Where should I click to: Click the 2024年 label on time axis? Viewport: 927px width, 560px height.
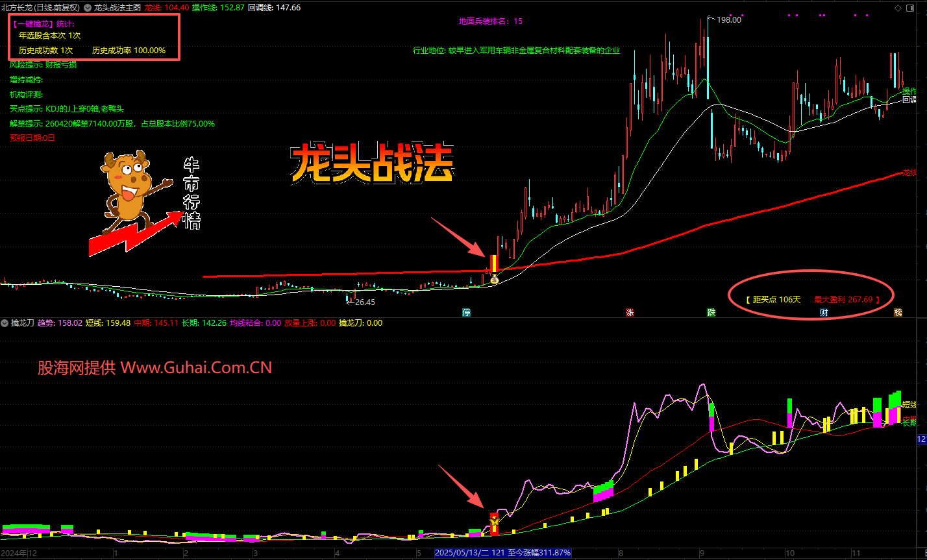tap(16, 554)
